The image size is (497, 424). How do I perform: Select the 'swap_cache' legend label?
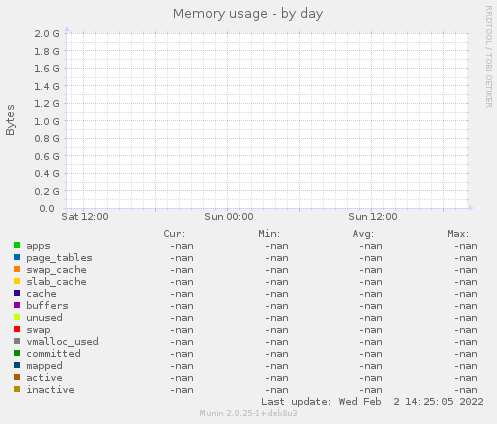[56, 270]
